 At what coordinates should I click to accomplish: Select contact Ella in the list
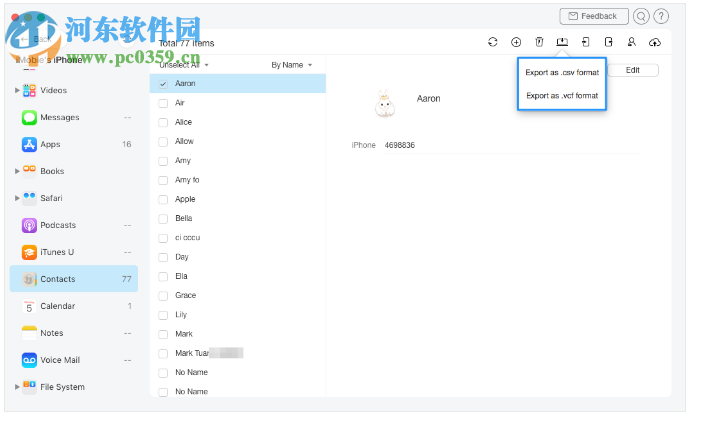pyautogui.click(x=238, y=276)
